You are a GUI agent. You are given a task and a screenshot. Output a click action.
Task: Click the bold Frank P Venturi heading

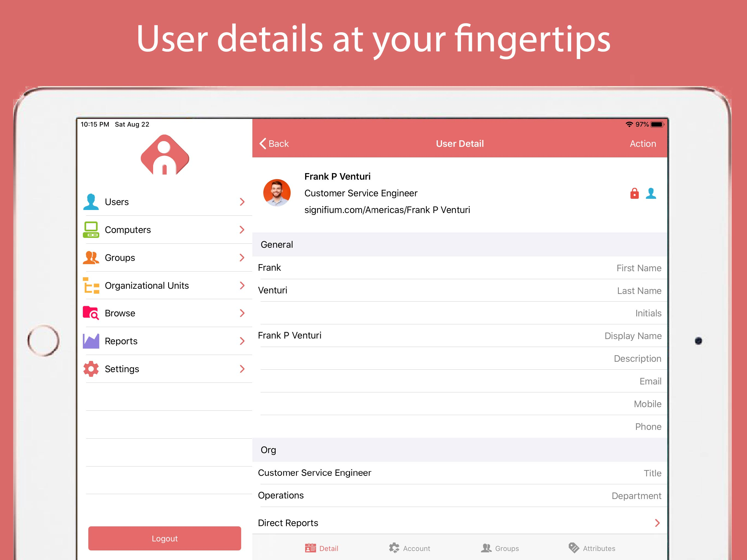point(338,176)
